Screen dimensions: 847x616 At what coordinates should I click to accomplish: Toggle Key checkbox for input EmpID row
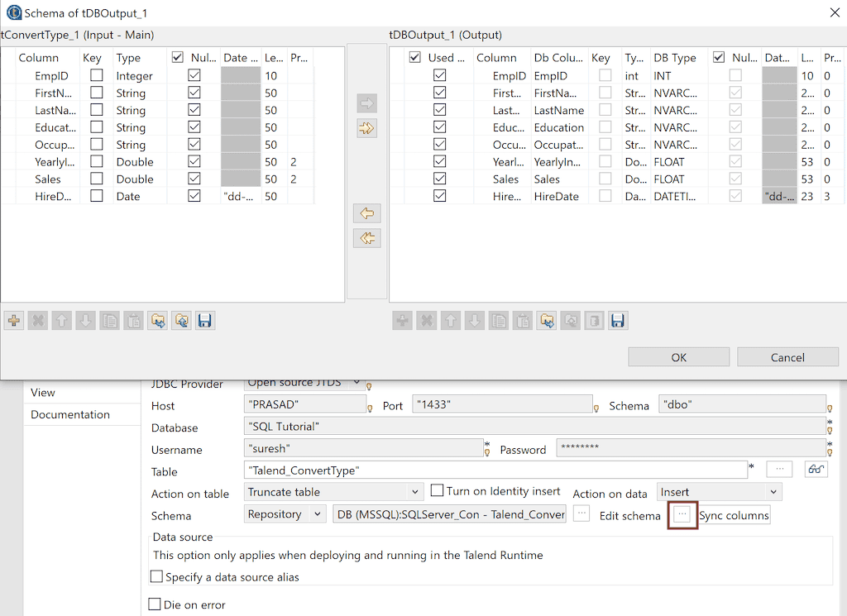(x=97, y=75)
